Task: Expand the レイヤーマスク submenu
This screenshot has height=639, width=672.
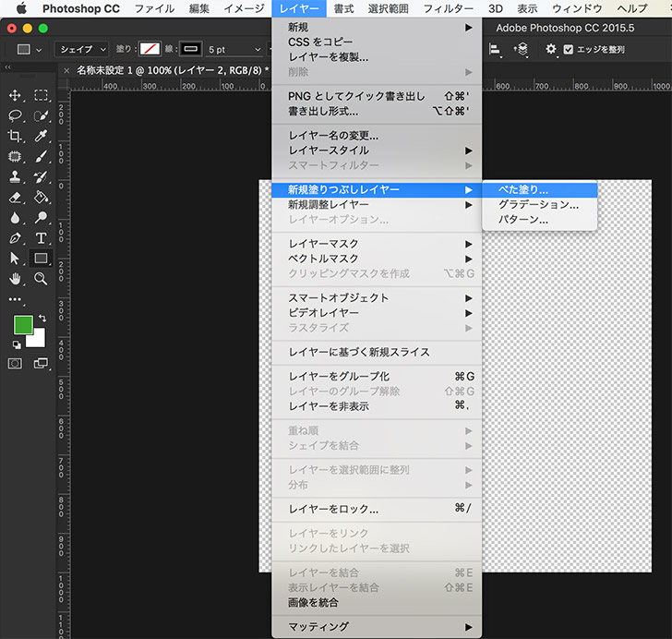Action: (x=377, y=244)
